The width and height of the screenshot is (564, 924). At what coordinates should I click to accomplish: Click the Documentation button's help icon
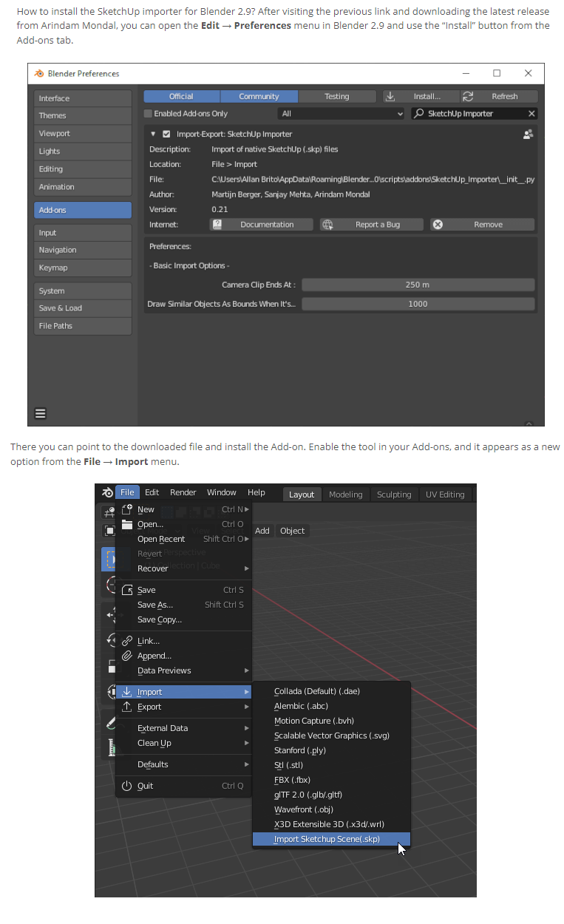[x=217, y=225]
